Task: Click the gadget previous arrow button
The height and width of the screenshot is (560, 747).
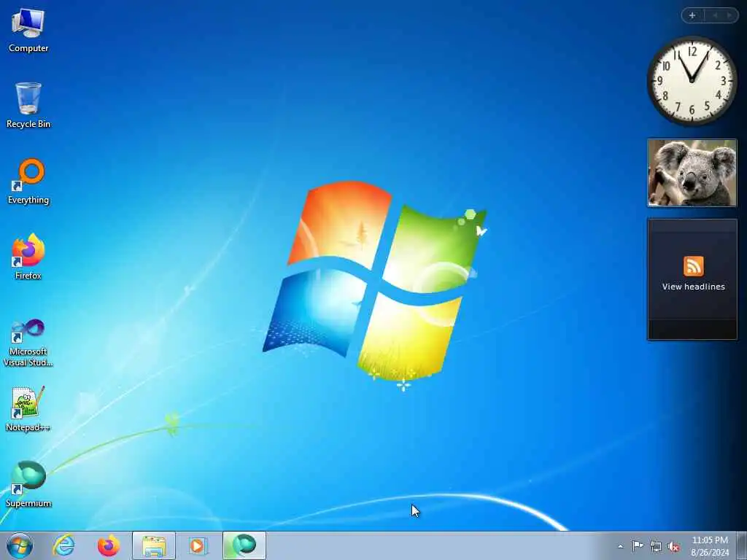Action: click(x=715, y=15)
